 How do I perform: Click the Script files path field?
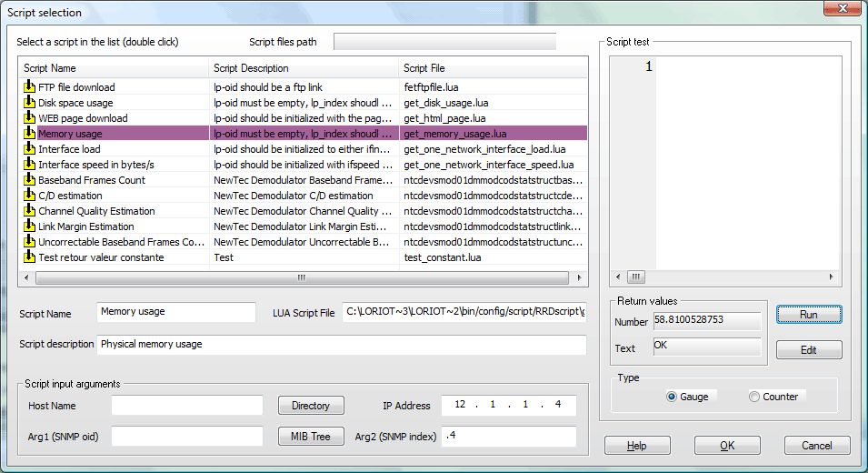[x=444, y=42]
